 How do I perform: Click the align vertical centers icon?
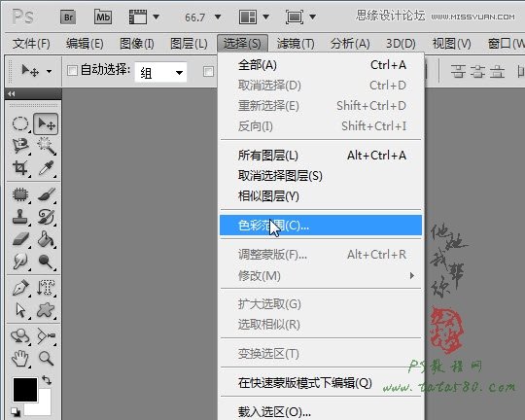coord(477,71)
